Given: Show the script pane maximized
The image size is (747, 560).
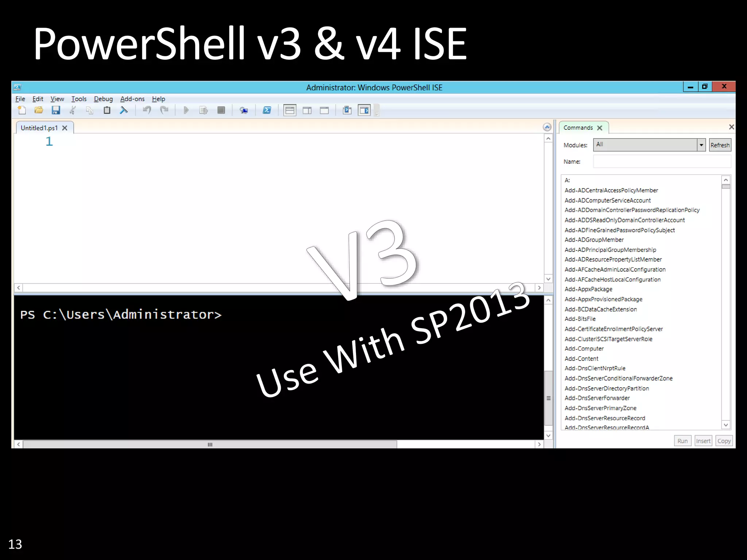Looking at the screenshot, I should 324,110.
